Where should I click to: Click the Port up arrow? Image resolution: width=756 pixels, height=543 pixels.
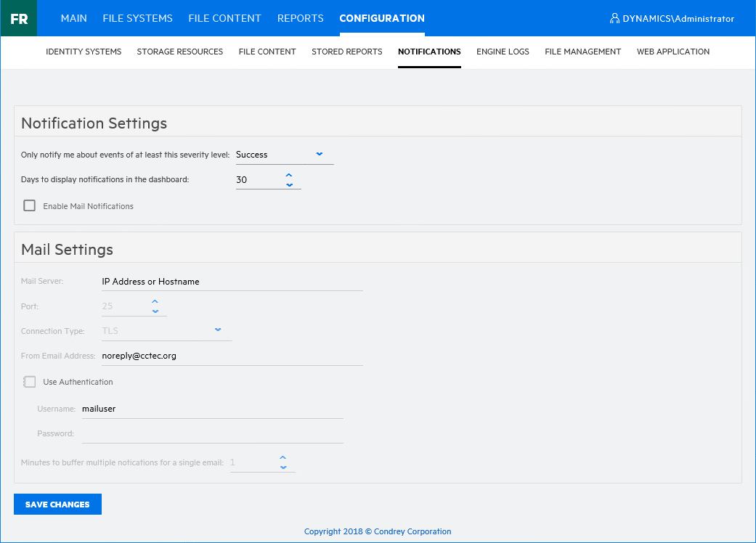click(155, 301)
